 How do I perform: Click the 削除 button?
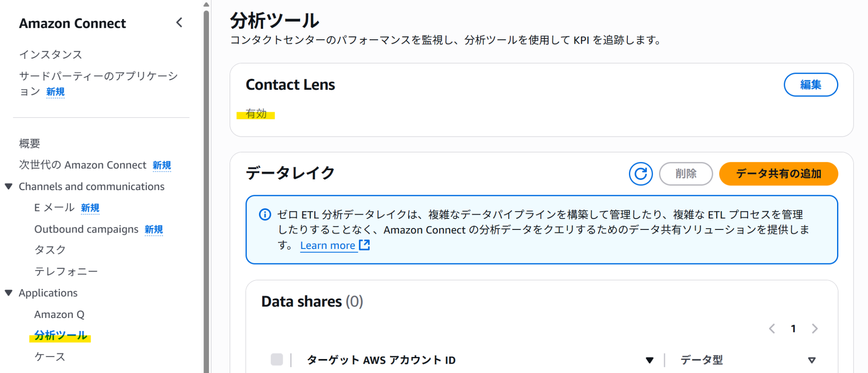685,174
